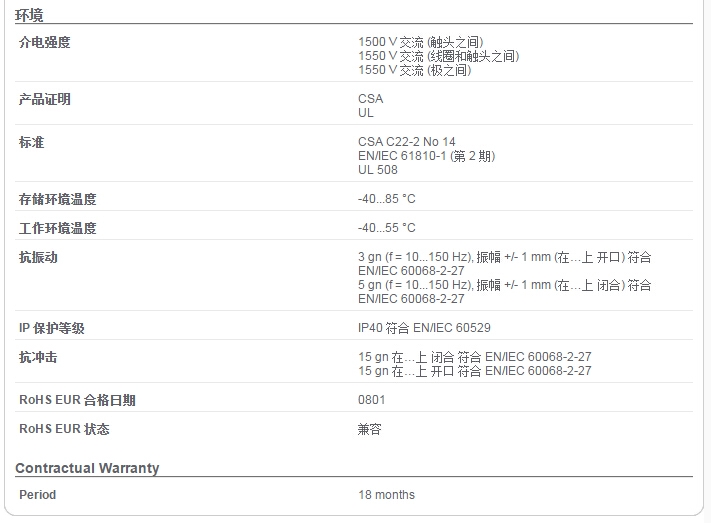Click the -40...85 °C storage value
The width and height of the screenshot is (711, 523).
(386, 199)
